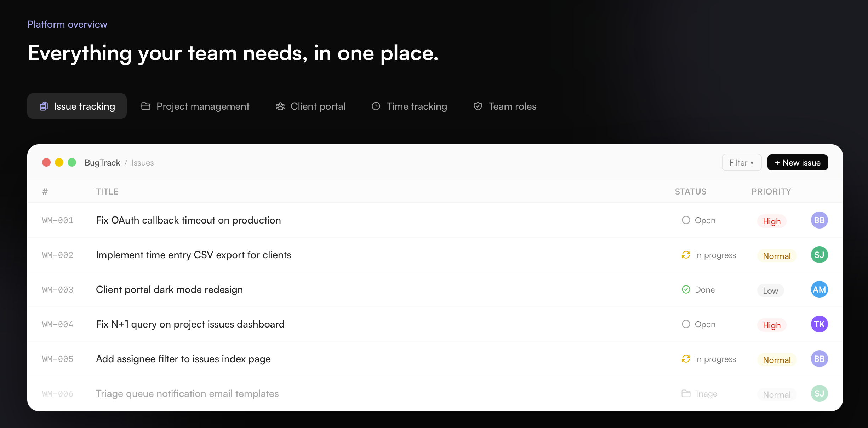Viewport: 868px width, 428px height.
Task: Click the clock icon beside Time tracking
Action: (376, 106)
